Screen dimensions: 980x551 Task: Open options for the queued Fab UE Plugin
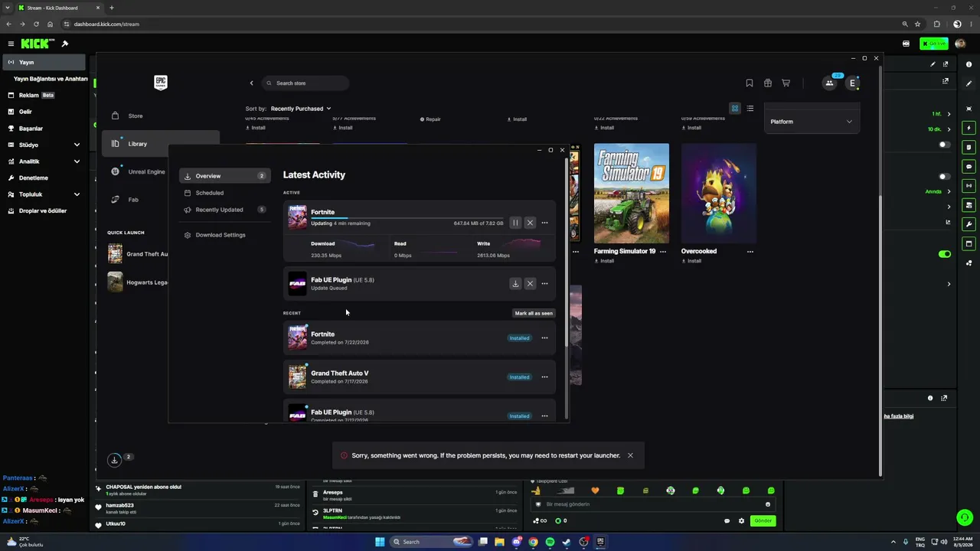tap(544, 283)
